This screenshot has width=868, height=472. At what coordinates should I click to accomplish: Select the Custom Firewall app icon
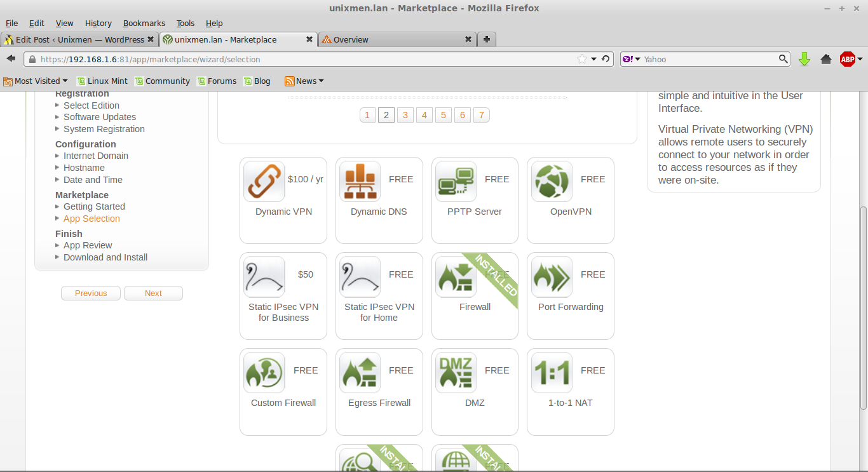tap(264, 373)
